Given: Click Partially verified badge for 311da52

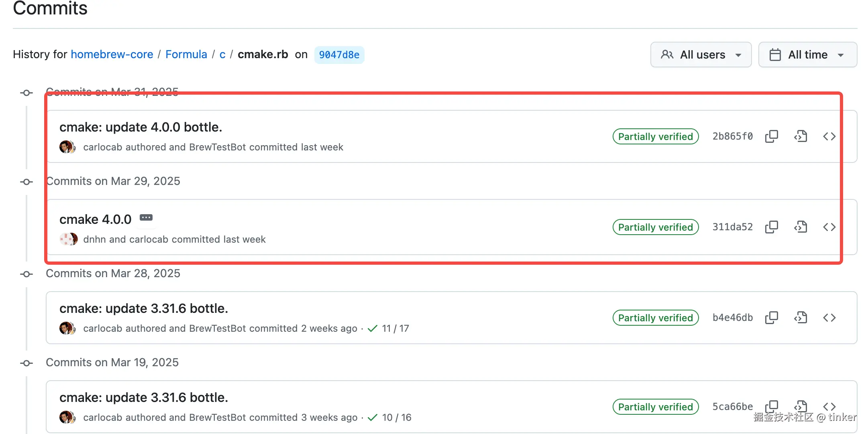Looking at the screenshot, I should point(655,227).
